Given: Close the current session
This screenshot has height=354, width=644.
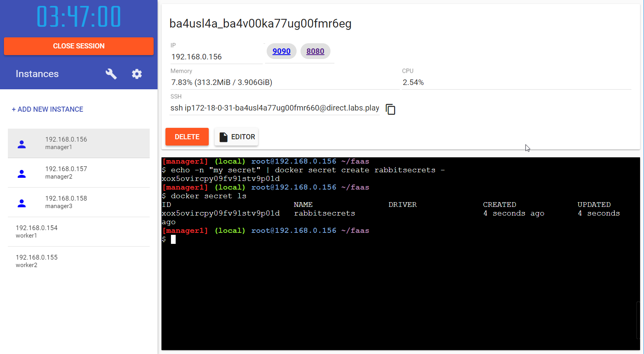Looking at the screenshot, I should point(79,46).
